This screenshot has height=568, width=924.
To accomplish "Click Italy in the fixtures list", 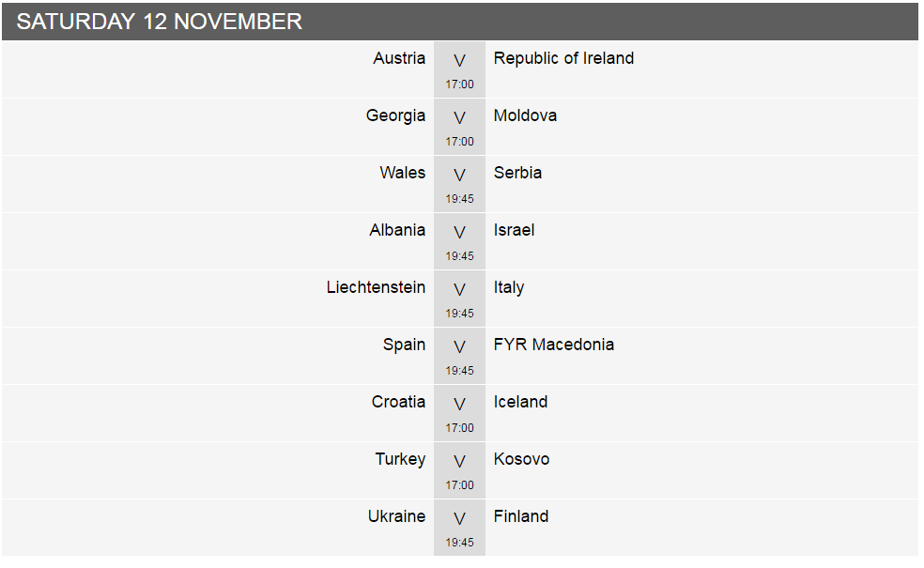I will [509, 288].
